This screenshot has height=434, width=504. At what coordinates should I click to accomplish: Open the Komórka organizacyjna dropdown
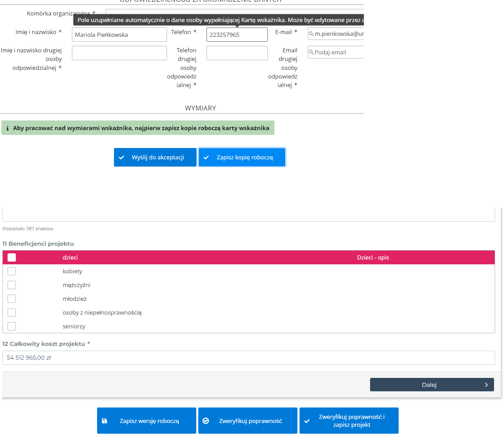pos(234,12)
